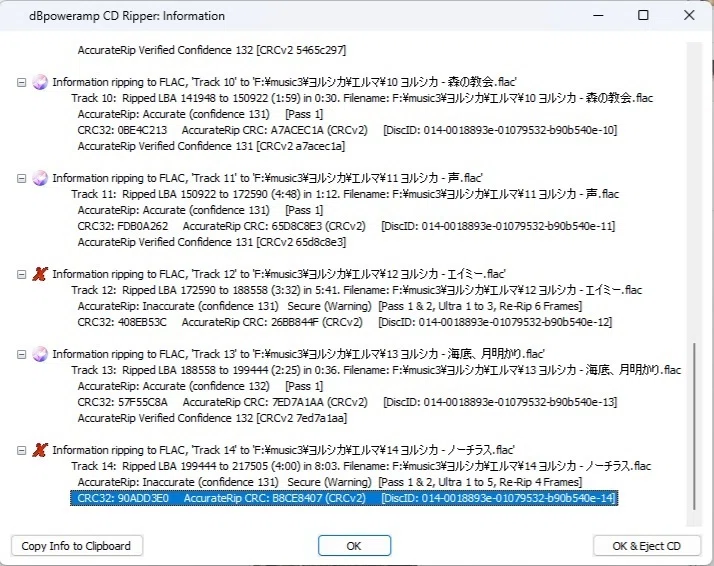Screen dimensions: 714x566
Task: Select the 'Re-Rip 6 Frames' inaccurate warning line
Action: click(x=330, y=306)
